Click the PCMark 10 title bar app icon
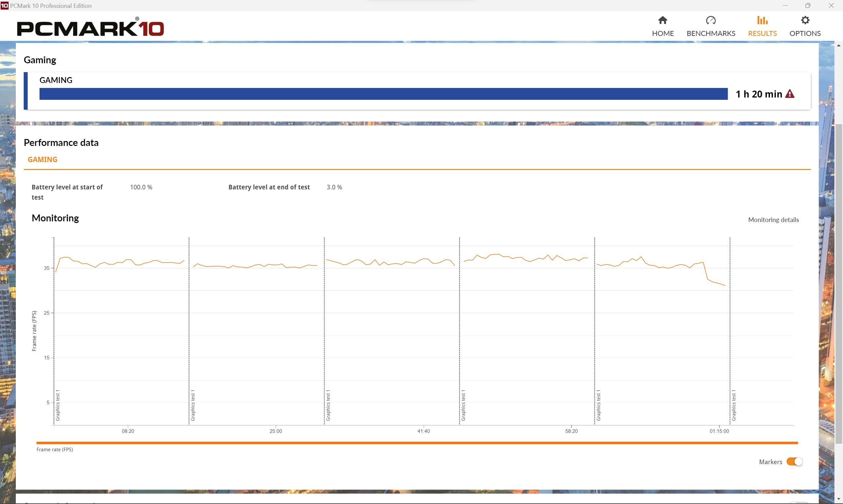Image resolution: width=843 pixels, height=504 pixels. click(x=4, y=5)
